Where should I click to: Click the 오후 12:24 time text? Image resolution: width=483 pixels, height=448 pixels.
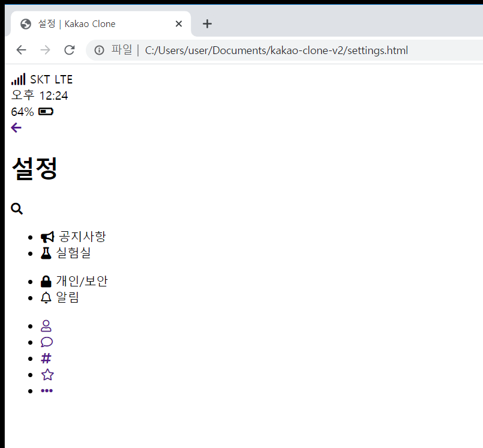click(x=40, y=95)
